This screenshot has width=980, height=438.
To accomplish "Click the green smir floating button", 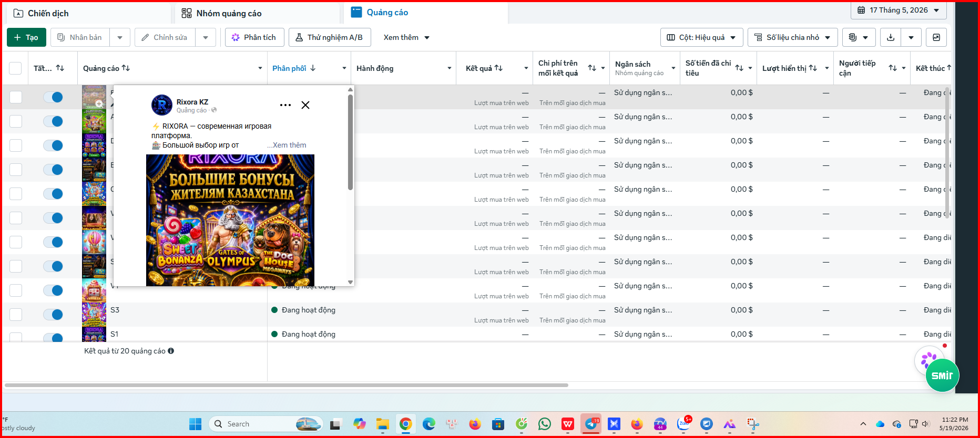I will (x=942, y=375).
